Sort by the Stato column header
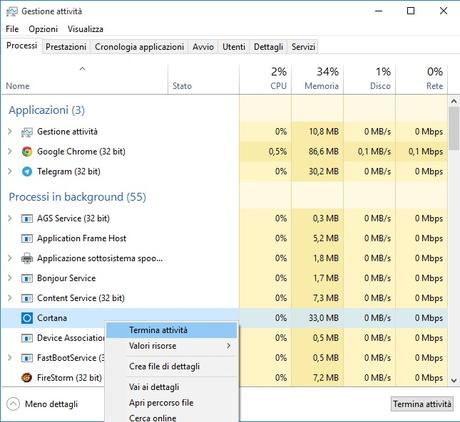This screenshot has height=422, width=460. (x=204, y=79)
